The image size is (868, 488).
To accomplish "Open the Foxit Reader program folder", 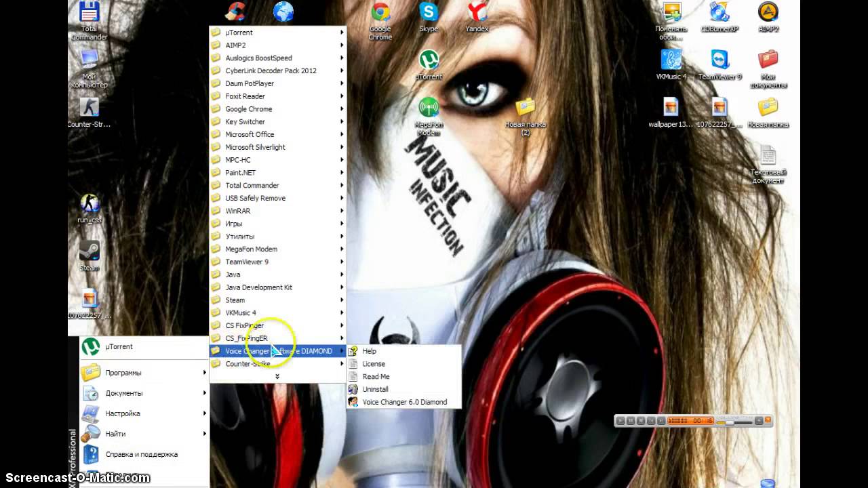I will 277,96.
